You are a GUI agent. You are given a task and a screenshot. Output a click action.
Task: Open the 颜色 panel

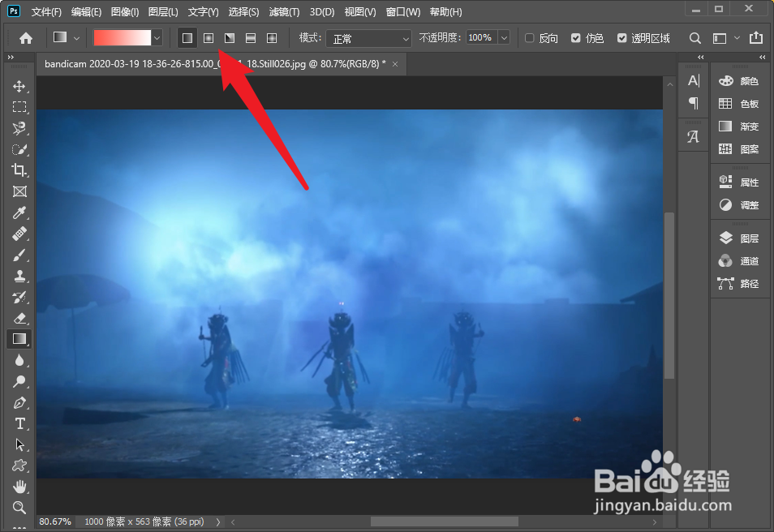click(739, 81)
